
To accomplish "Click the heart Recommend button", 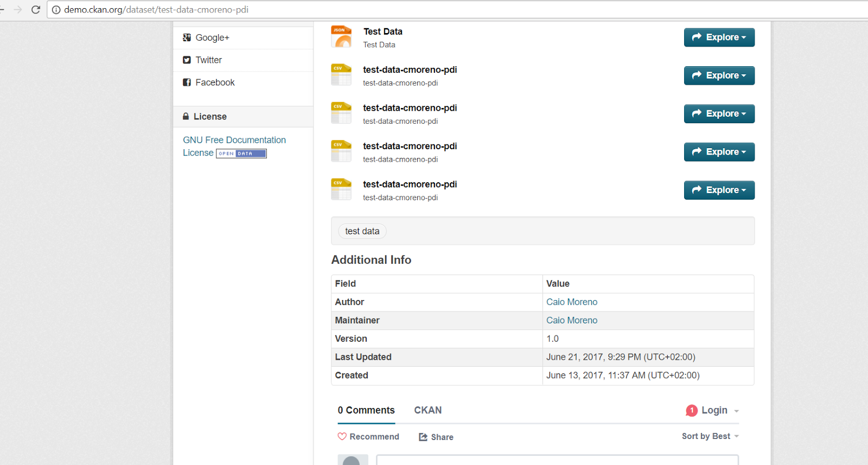I will point(368,437).
